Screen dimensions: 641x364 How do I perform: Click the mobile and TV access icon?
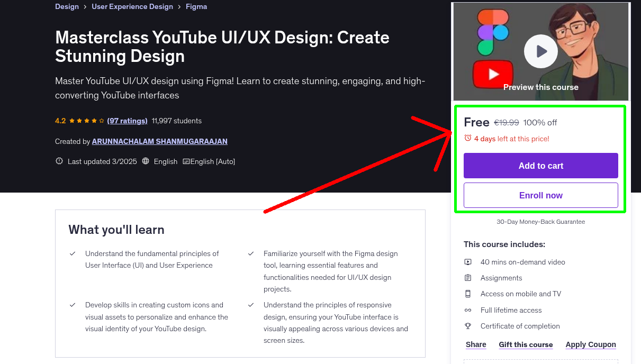click(x=468, y=294)
